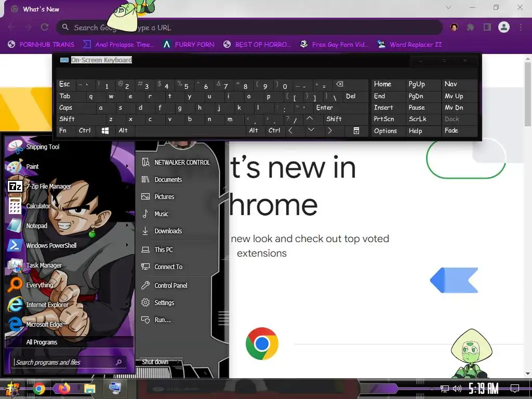The image size is (532, 399).
Task: Open volume control in system tray
Action: point(457,389)
